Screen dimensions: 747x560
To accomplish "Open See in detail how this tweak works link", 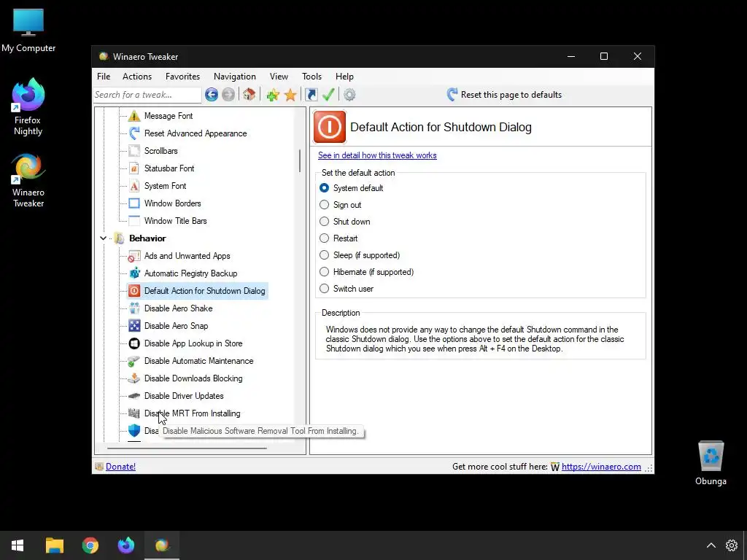I will (x=377, y=155).
